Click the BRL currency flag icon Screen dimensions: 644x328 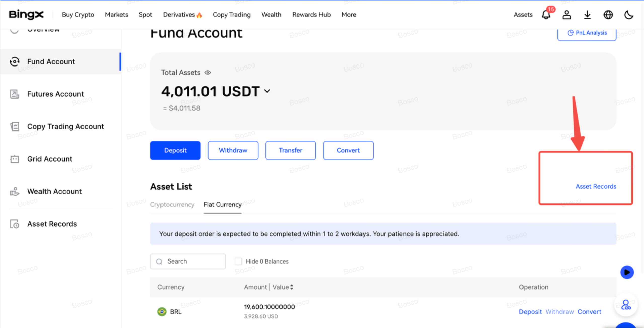click(x=162, y=312)
